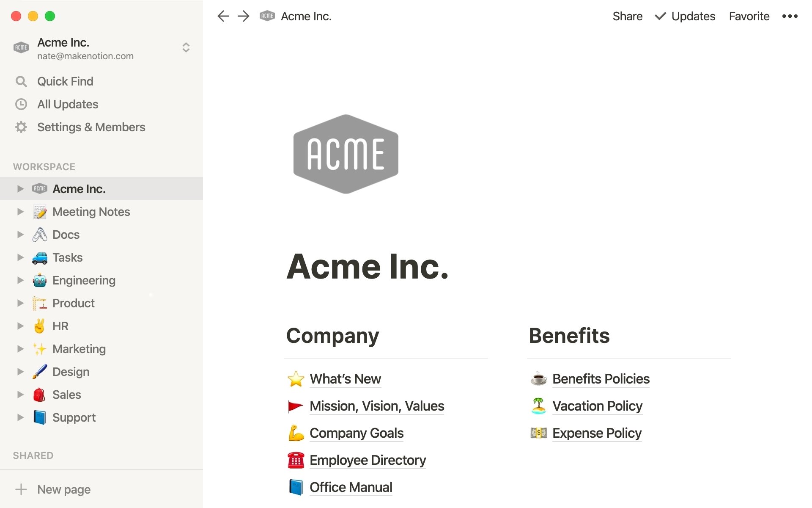This screenshot has height=508, width=812.
Task: Expand the Meeting Notes section
Action: [x=19, y=212]
